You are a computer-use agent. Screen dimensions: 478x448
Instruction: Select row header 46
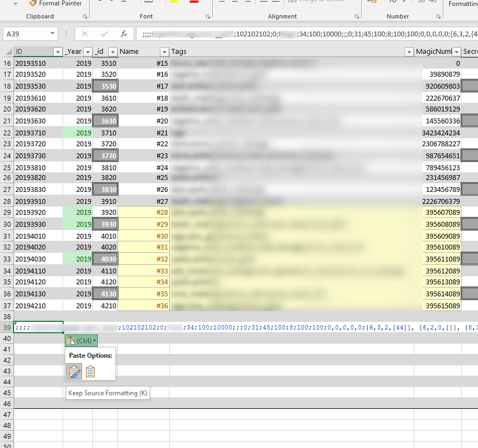(x=7, y=403)
